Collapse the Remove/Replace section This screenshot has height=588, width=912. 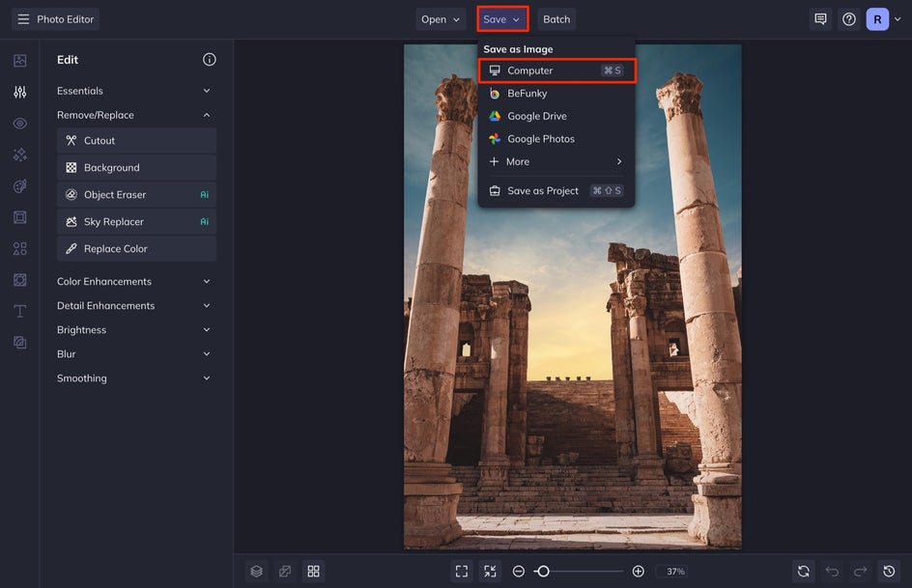136,115
